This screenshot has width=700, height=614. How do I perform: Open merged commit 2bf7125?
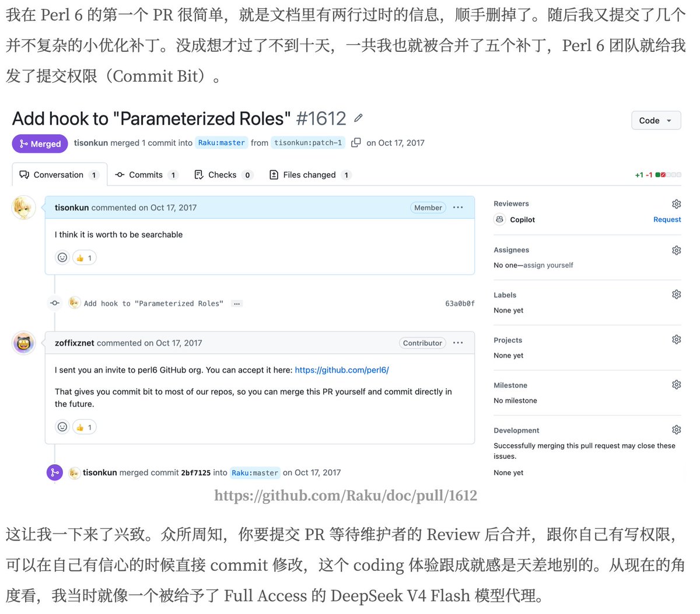click(x=196, y=473)
